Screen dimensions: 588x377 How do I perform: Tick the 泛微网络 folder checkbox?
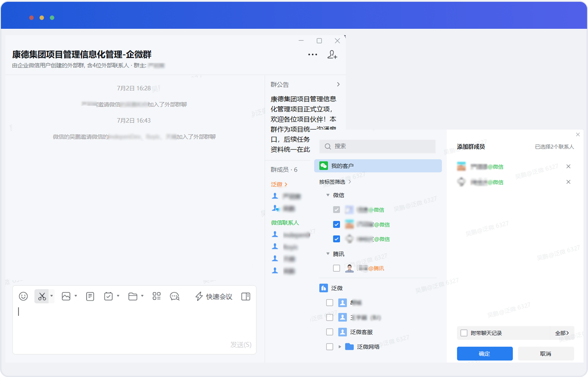(x=330, y=347)
